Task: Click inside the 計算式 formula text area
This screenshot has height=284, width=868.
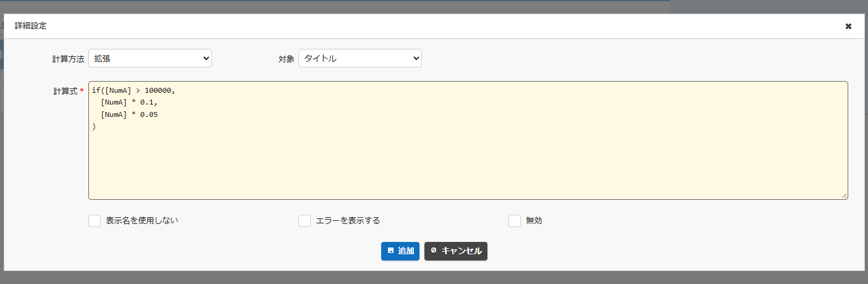Action: pos(468,140)
